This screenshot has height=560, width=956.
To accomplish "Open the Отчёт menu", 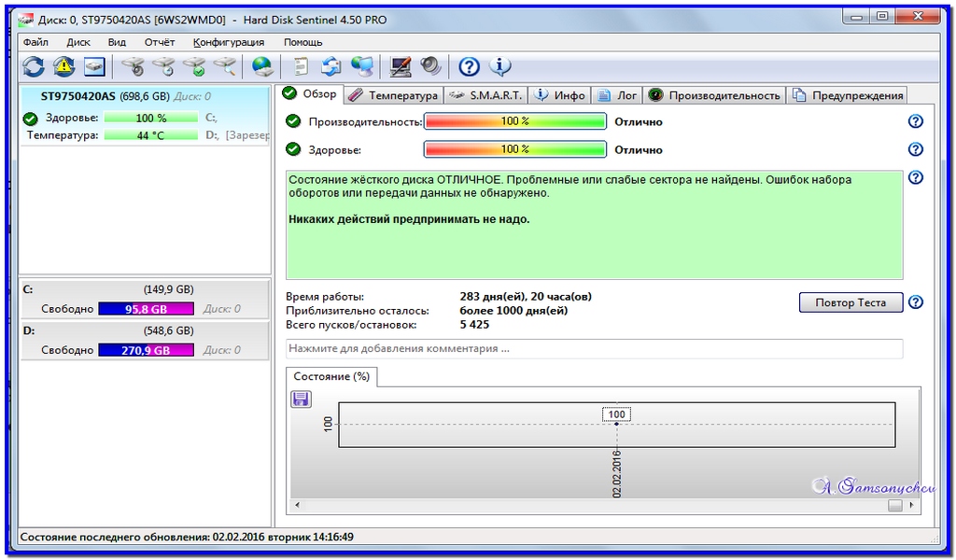I will (x=160, y=42).
